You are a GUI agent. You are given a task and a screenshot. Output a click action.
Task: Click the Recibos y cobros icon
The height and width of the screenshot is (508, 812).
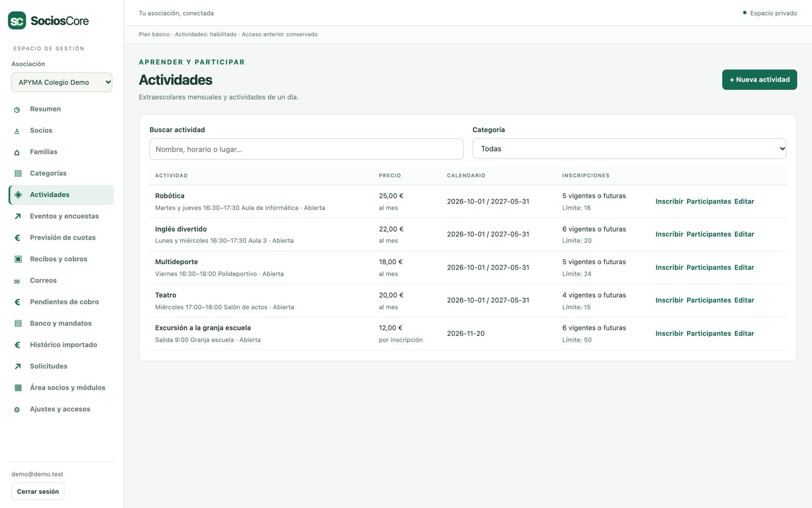pyautogui.click(x=18, y=259)
